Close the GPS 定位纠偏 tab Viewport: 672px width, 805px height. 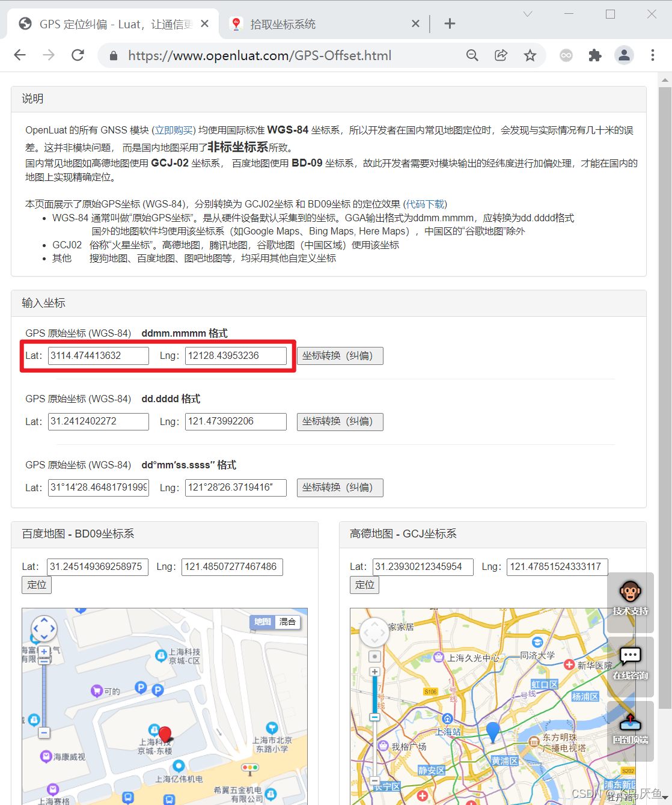(x=204, y=23)
